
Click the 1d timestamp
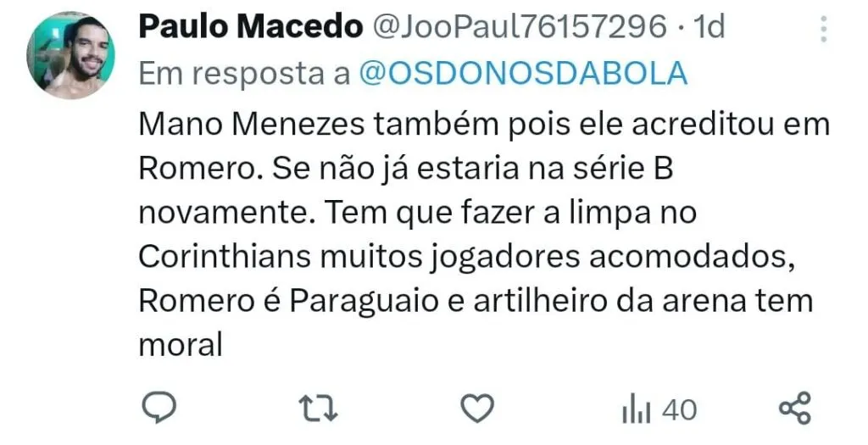(709, 27)
